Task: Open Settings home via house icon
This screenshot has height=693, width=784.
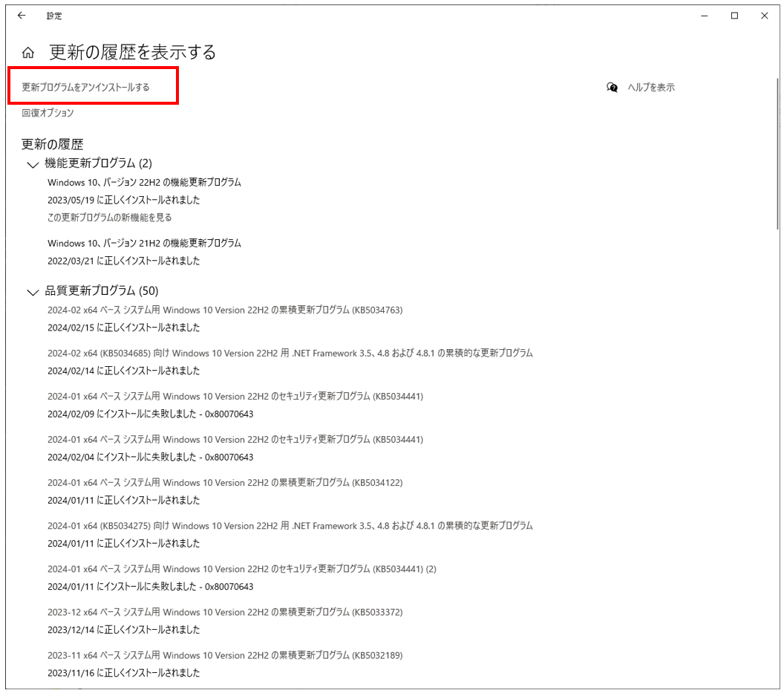Action: [x=28, y=52]
